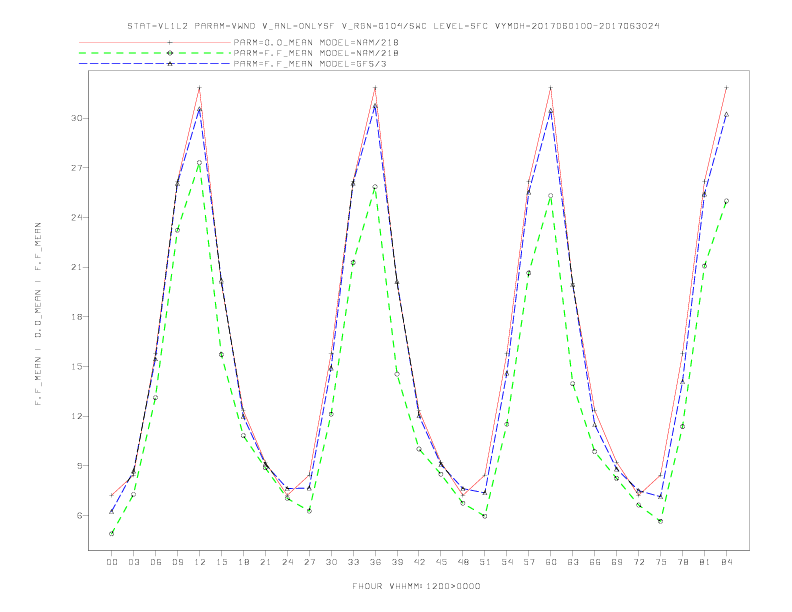792x612 pixels.
Task: Click the x-axis title FHOUR VHHMM: 1200>0000
Action: click(416, 586)
